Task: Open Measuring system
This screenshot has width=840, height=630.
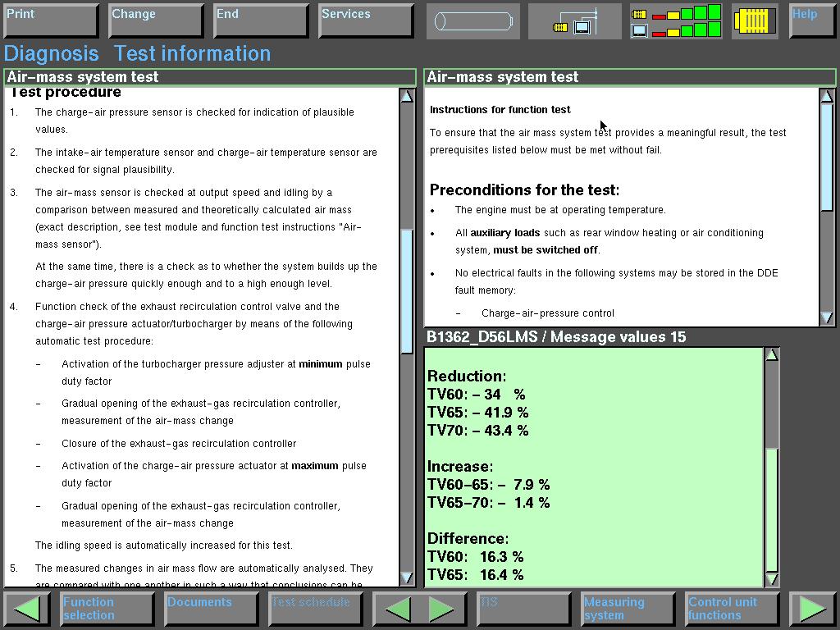Action: 628,608
